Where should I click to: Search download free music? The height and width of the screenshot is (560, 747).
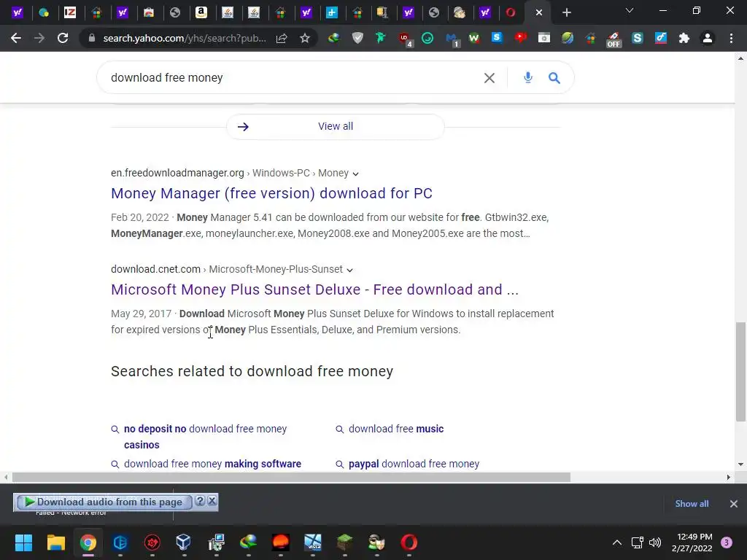[396, 429]
